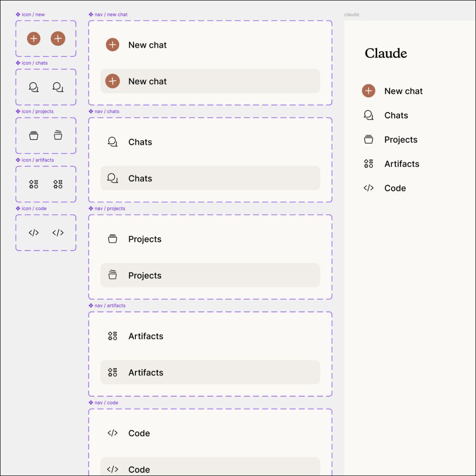Click brackets icon in highlighted nav / code row
The height and width of the screenshot is (476, 476).
tap(113, 470)
